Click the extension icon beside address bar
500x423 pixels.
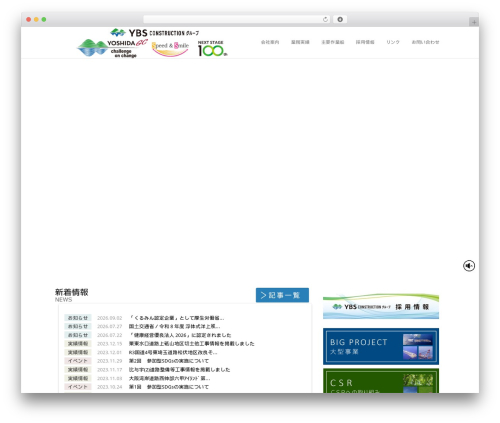(x=340, y=19)
